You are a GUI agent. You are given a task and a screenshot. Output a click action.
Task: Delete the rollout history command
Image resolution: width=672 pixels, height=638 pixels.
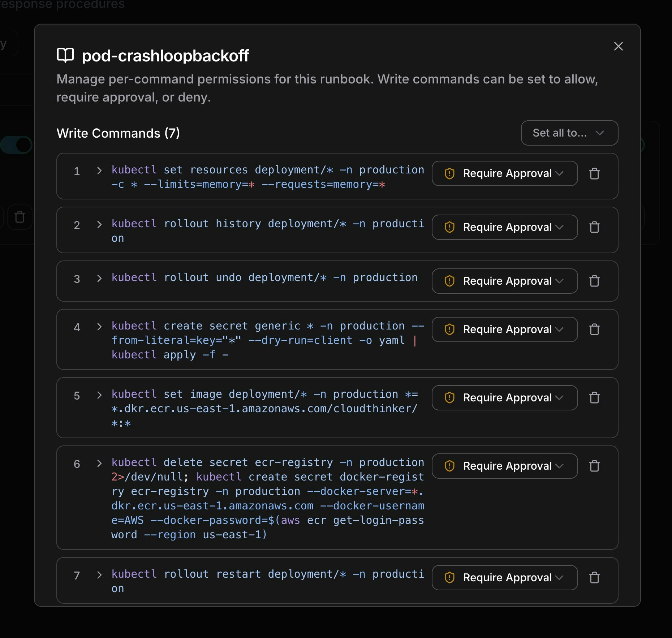pyautogui.click(x=594, y=227)
